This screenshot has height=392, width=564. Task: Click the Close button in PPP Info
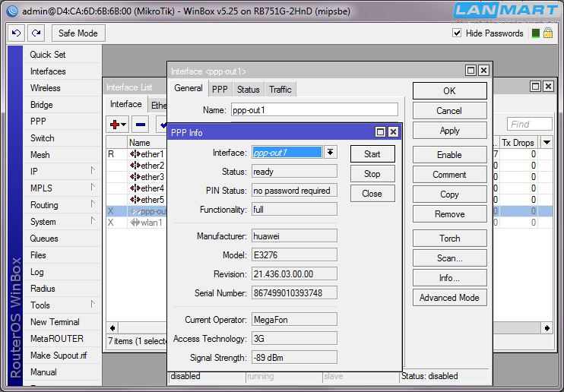coord(372,194)
